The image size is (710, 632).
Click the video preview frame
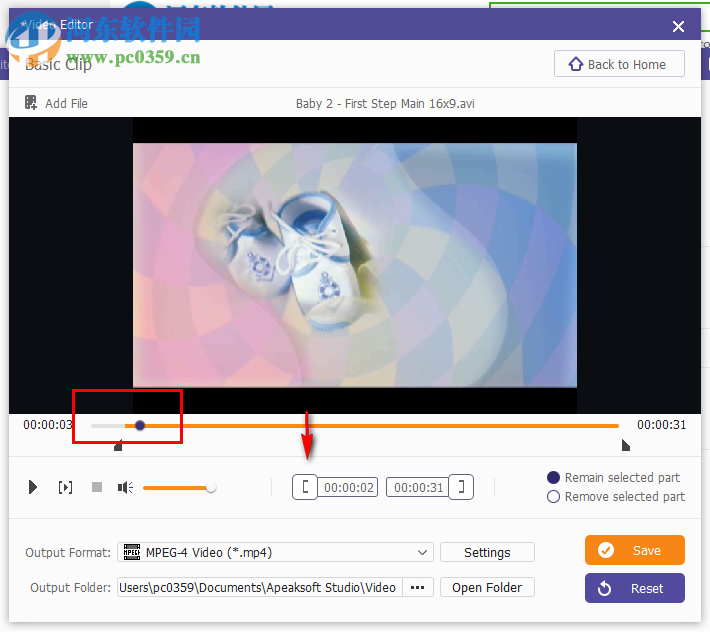(355, 265)
